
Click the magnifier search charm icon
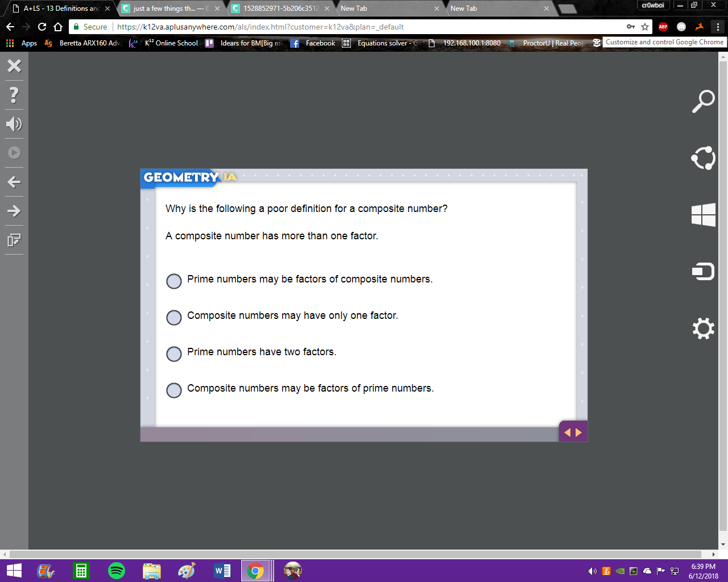click(703, 101)
